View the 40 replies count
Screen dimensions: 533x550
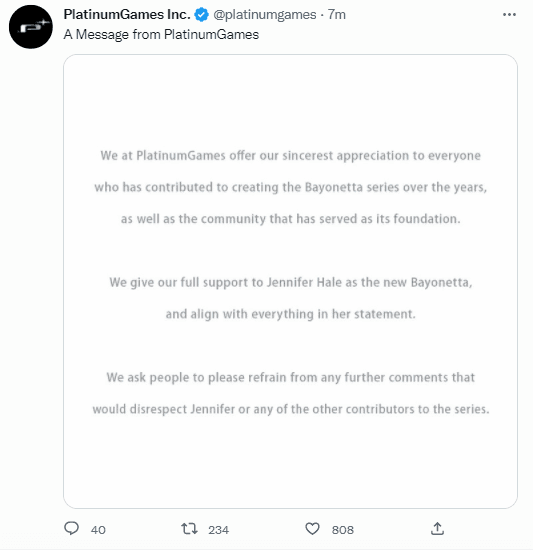pyautogui.click(x=98, y=530)
